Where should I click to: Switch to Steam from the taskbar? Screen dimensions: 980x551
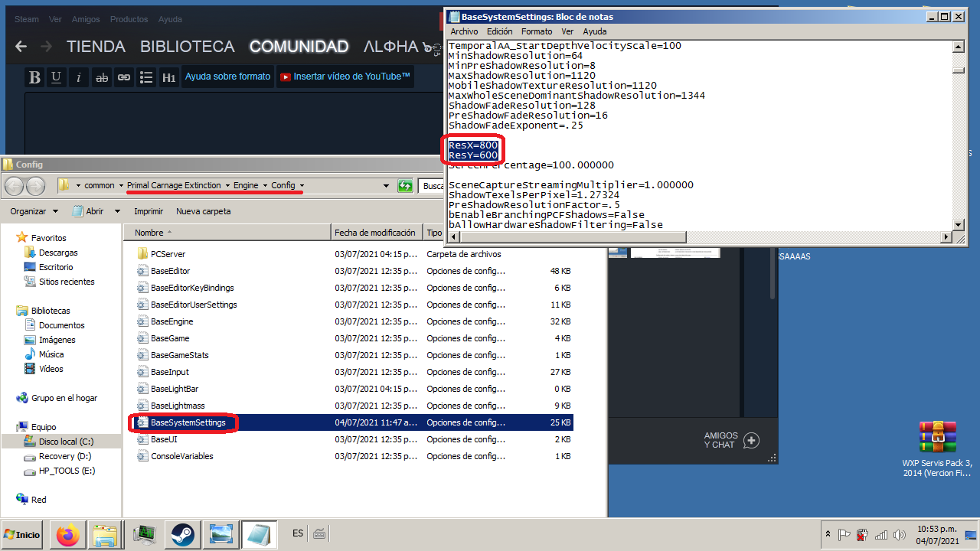(x=182, y=534)
